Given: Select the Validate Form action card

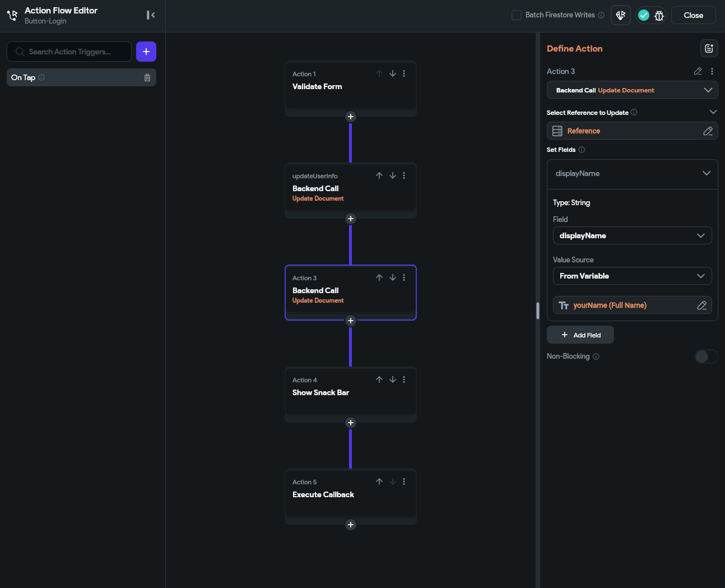Looking at the screenshot, I should click(351, 89).
